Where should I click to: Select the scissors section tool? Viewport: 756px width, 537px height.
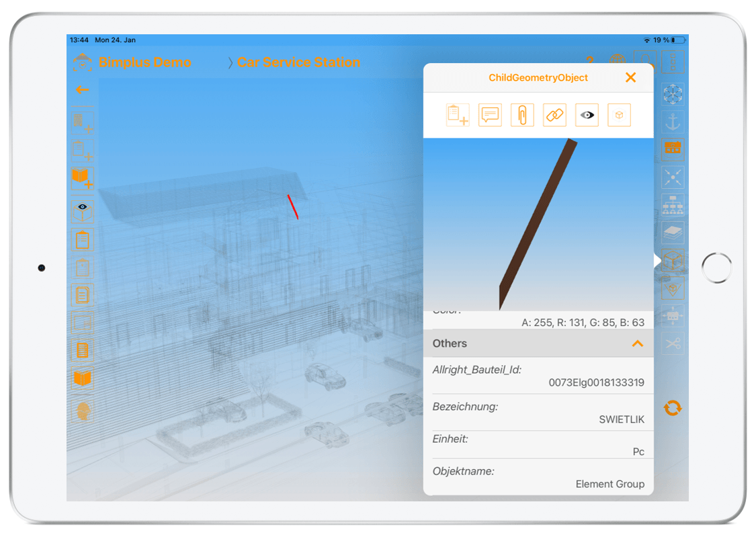point(673,344)
